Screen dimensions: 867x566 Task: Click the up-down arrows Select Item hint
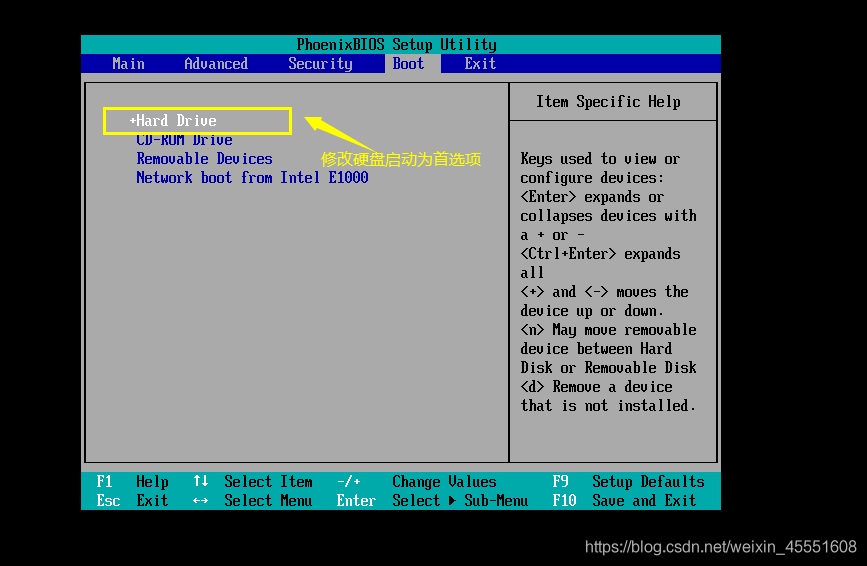(253, 481)
